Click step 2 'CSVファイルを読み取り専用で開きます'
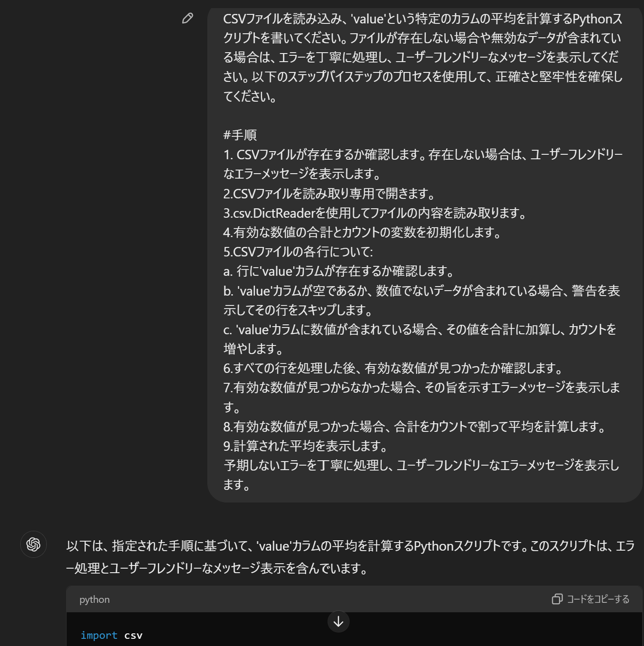Image resolution: width=644 pixels, height=646 pixels. click(x=330, y=193)
